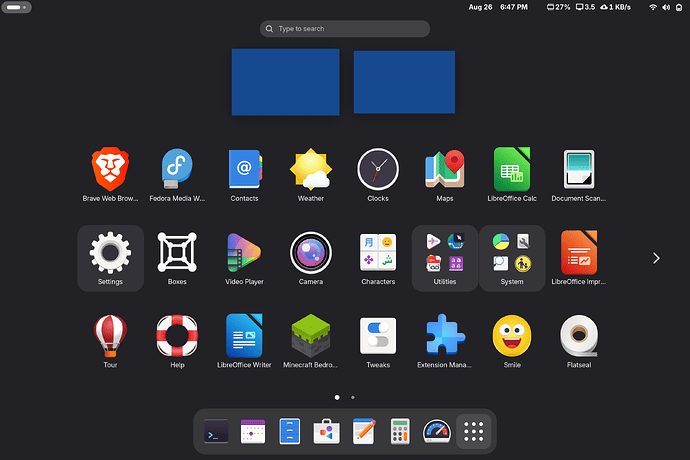690x460 pixels.
Task: Launch Fedora Media Writer
Action: (x=177, y=175)
